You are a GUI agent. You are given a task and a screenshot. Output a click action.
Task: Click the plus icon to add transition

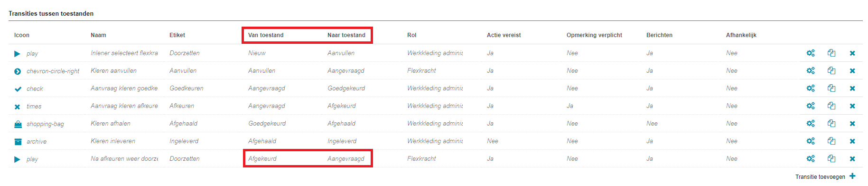click(852, 176)
